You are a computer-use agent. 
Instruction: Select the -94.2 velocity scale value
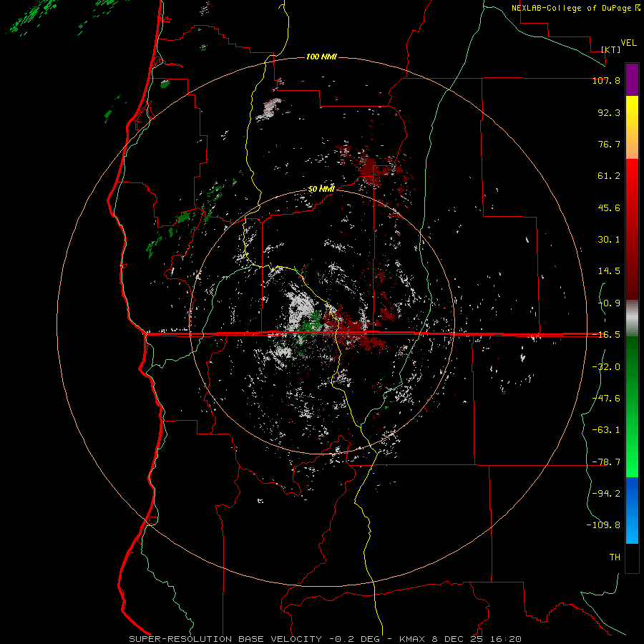606,493
